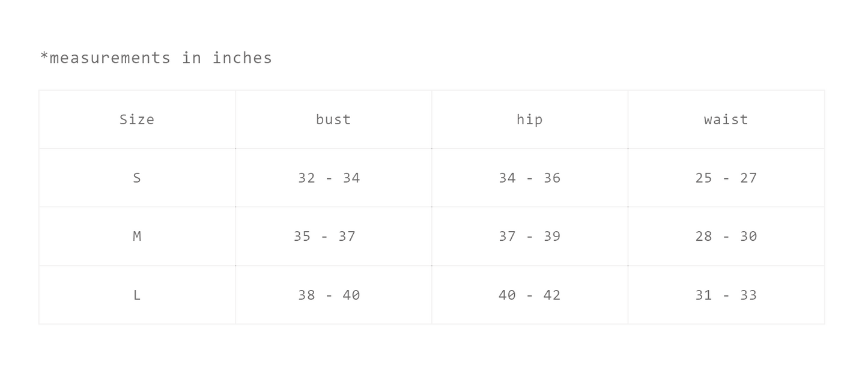Click the number 33 in large waist range
The width and height of the screenshot is (868, 371).
pos(748,295)
